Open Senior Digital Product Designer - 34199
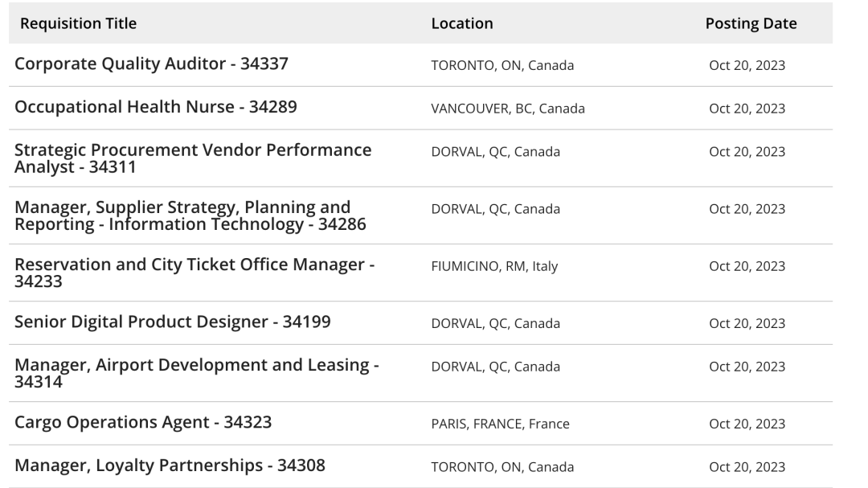Viewport: 868px width, 488px height. pos(172,322)
